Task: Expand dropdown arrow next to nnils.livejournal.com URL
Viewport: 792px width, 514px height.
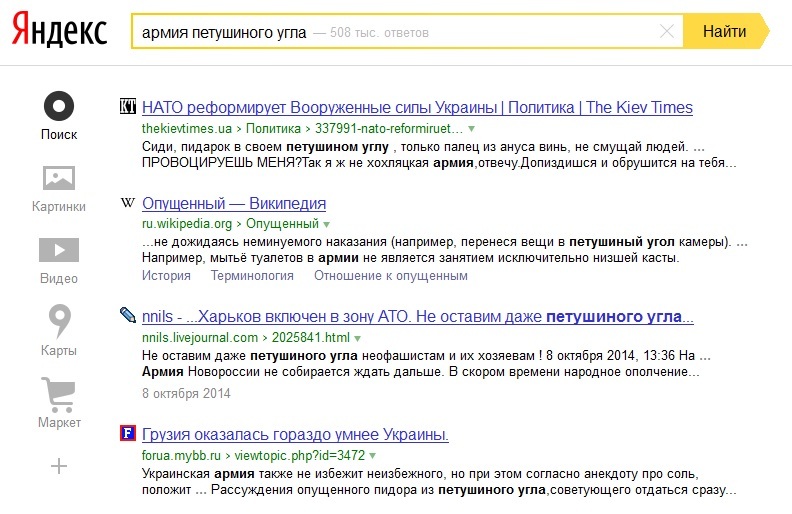Action: (x=358, y=338)
